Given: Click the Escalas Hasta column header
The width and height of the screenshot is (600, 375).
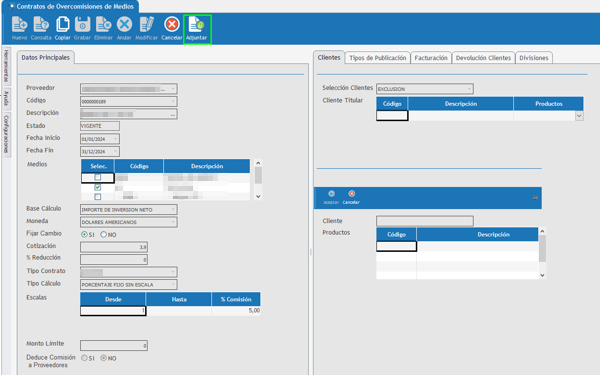Looking at the screenshot, I should (179, 299).
